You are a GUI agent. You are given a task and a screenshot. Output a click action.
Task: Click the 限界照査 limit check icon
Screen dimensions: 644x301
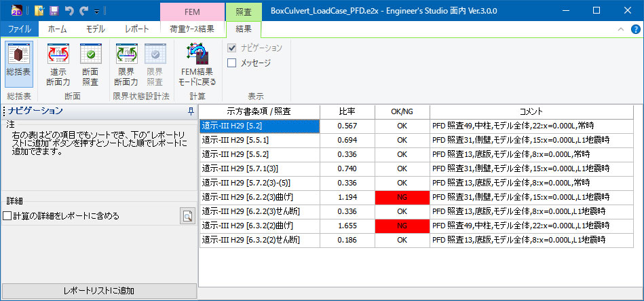pyautogui.click(x=155, y=65)
